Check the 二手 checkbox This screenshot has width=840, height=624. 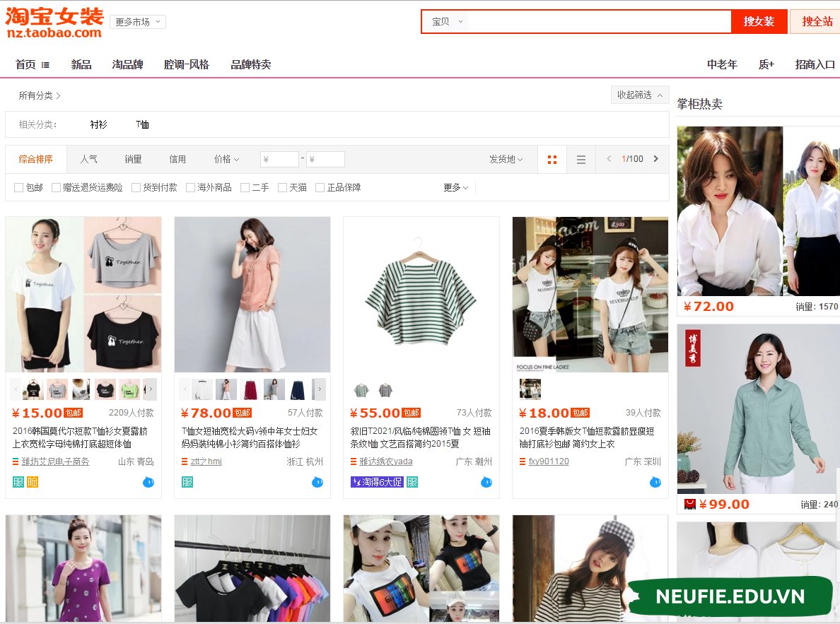[x=245, y=187]
